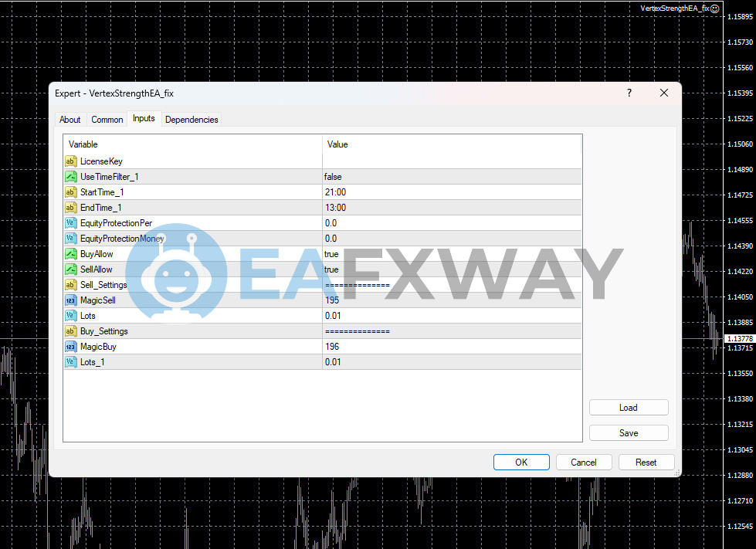Click the EquityProtectionPer double type icon
Screen dimensions: 756x549
pyautogui.click(x=71, y=223)
